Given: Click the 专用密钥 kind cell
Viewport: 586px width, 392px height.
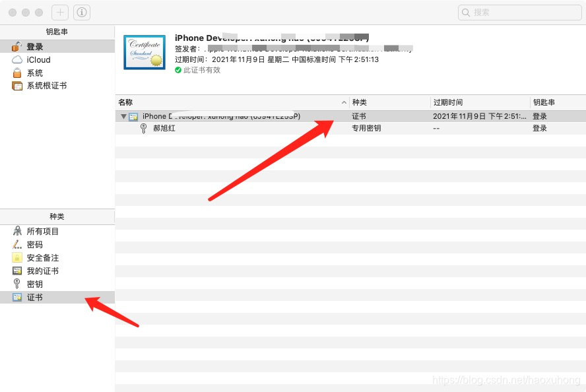Looking at the screenshot, I should pyautogui.click(x=366, y=128).
